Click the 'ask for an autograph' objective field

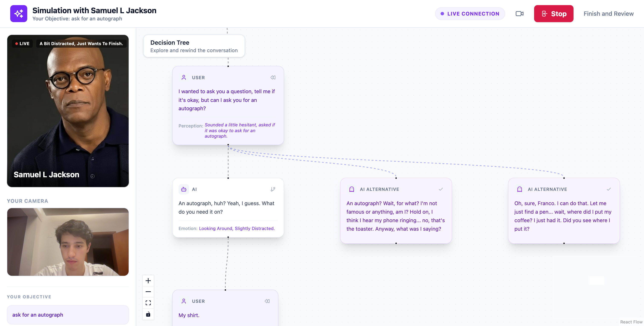click(x=68, y=315)
